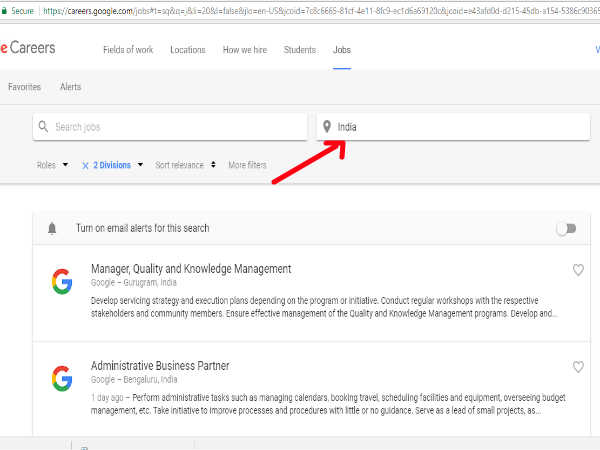This screenshot has width=600, height=450.
Task: Open Fields of work menu item
Action: 128,50
